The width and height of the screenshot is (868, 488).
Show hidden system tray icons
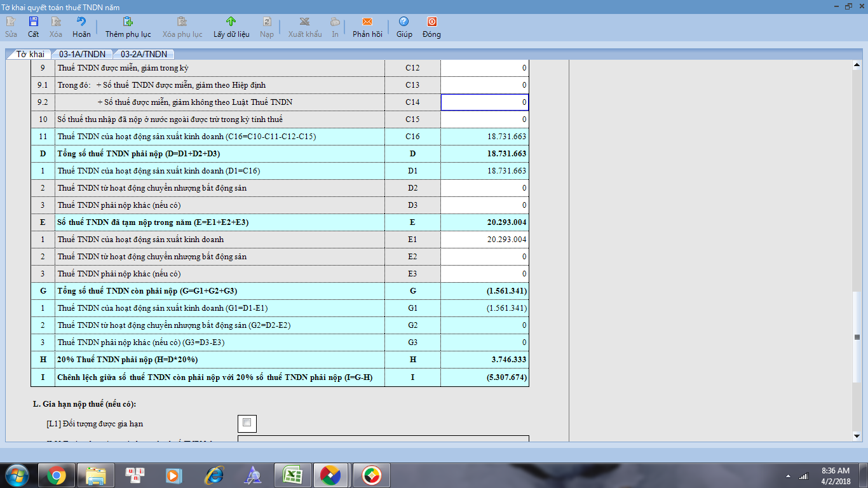[x=788, y=476]
